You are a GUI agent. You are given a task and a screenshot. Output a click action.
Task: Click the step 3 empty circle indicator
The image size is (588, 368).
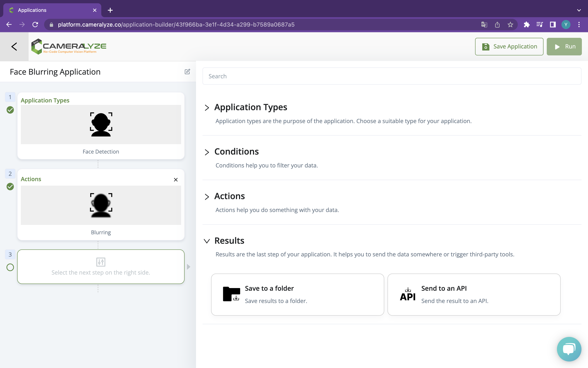coord(10,267)
